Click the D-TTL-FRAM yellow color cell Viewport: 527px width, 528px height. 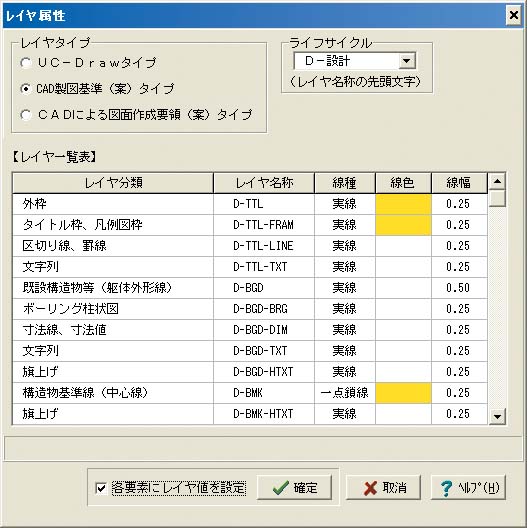(x=403, y=225)
